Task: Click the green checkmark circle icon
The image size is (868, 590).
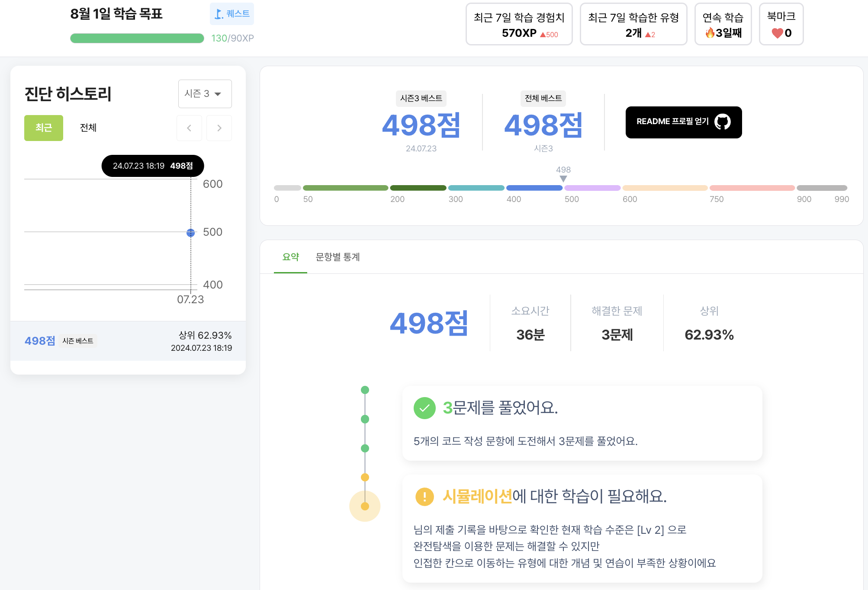Action: pyautogui.click(x=424, y=408)
